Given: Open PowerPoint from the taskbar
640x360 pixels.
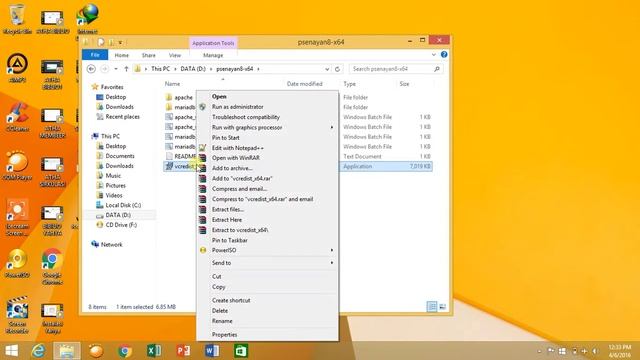Looking at the screenshot, I should (183, 351).
